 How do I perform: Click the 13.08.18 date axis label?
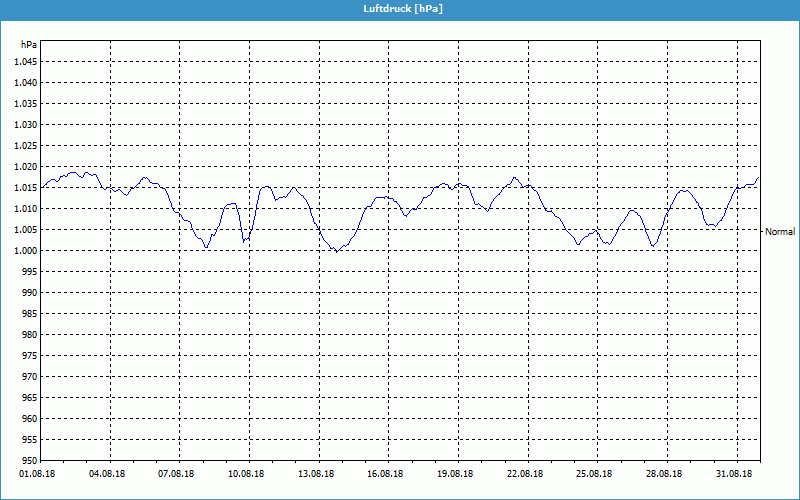pos(316,474)
